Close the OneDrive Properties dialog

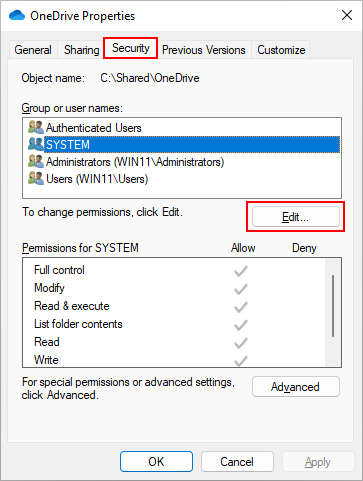[x=347, y=15]
